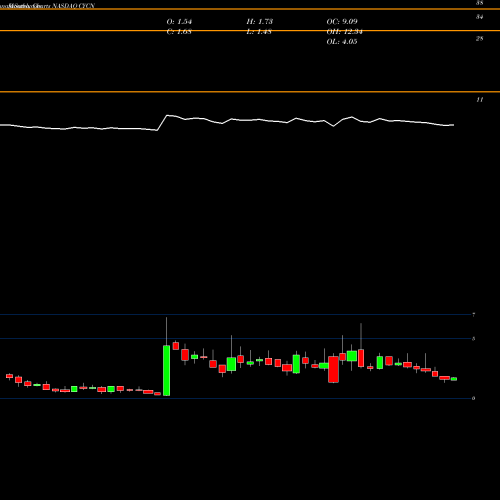Click the close value C: 1.68
The height and width of the screenshot is (500, 500).
(x=179, y=32)
